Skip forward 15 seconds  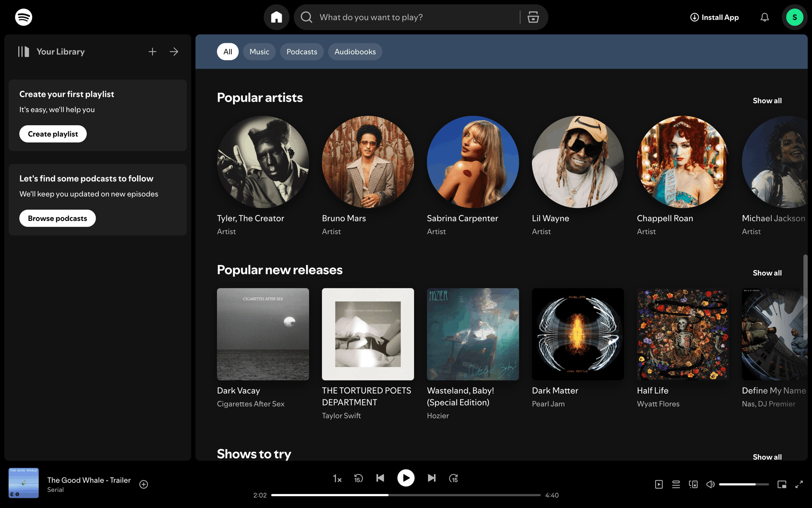pyautogui.click(x=453, y=478)
